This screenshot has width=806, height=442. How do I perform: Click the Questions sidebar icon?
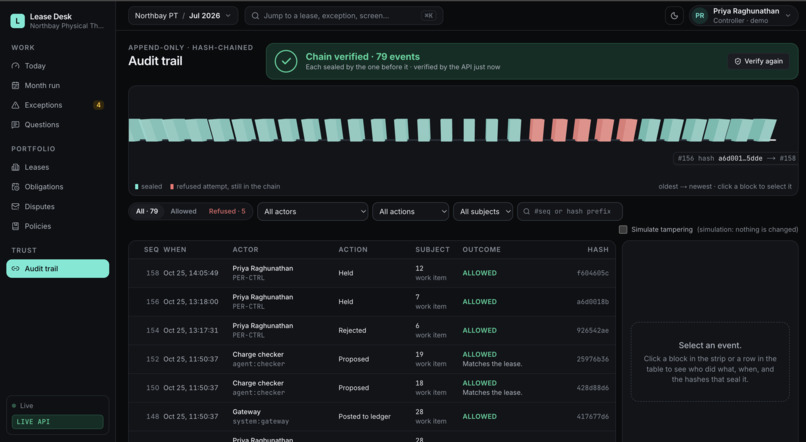15,124
